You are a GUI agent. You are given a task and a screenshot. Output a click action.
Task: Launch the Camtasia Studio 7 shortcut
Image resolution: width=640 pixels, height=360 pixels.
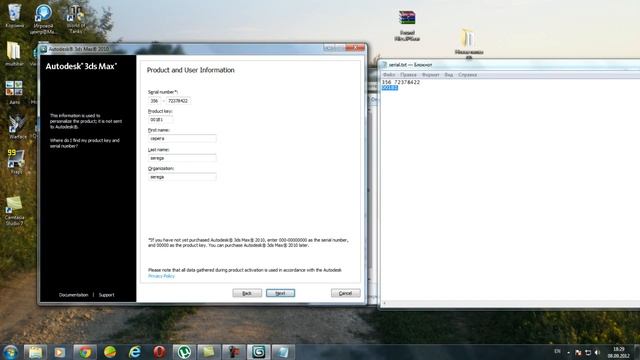(15, 210)
